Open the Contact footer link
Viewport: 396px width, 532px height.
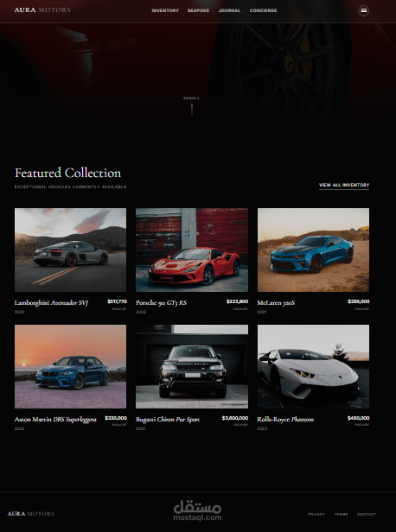tap(367, 515)
